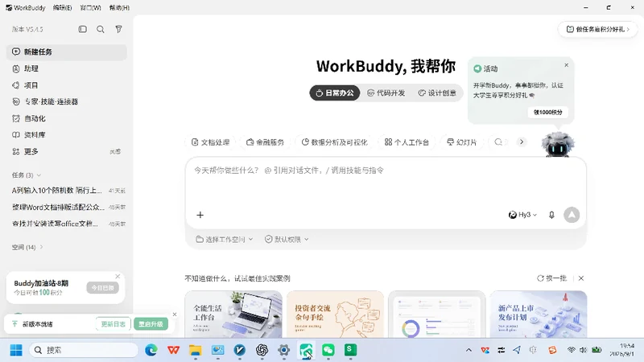Show more category chips with arrow
This screenshot has width=644, height=362.
tap(522, 142)
